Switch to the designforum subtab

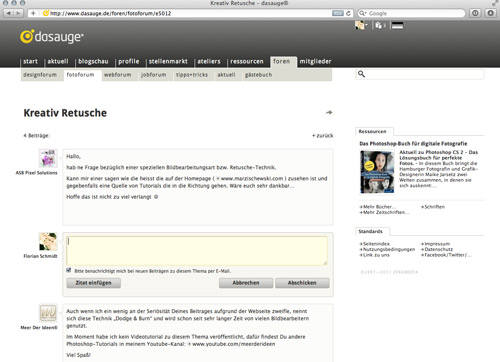[40, 75]
